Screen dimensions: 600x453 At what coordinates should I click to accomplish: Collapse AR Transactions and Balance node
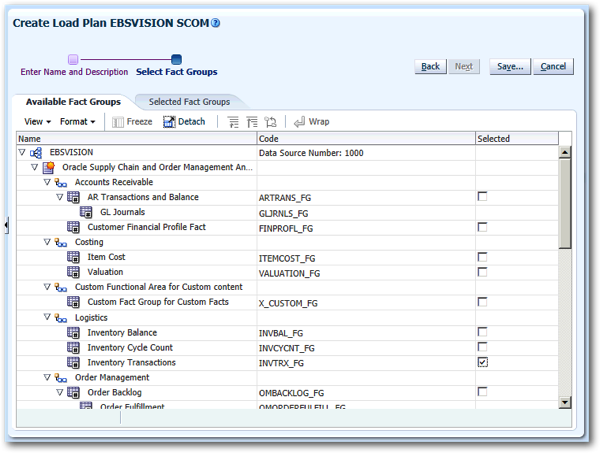coord(60,197)
